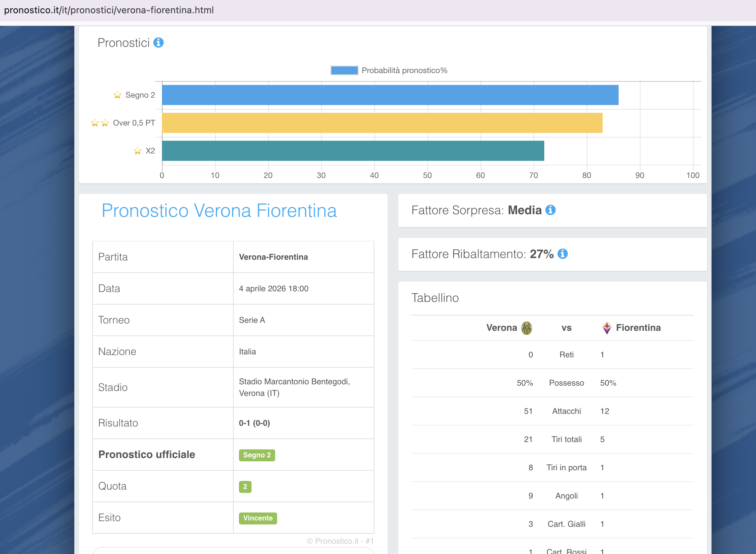Click the double stars beside Over 0,5 PT

point(100,123)
